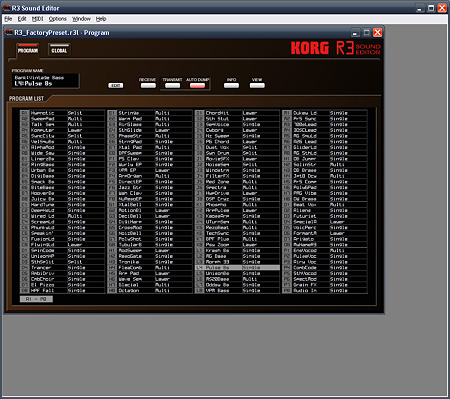
Task: Switch to the GLOBAL tab
Action: coord(59,50)
